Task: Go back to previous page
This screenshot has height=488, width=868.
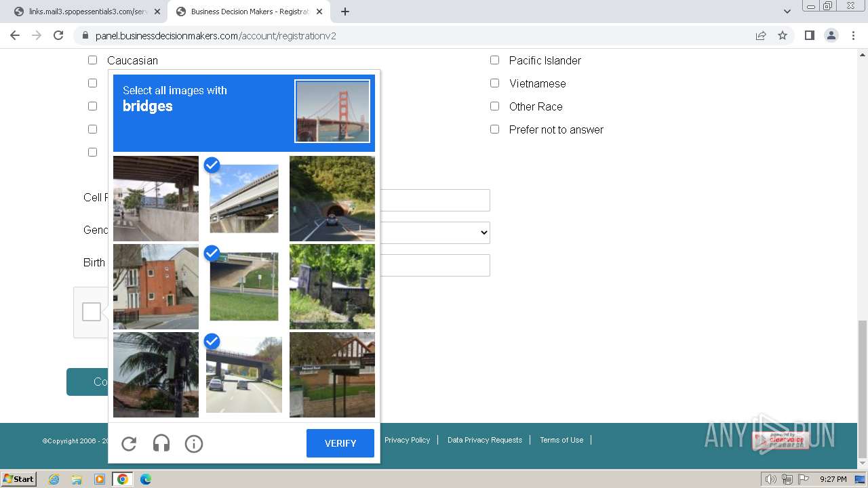Action: [15, 35]
